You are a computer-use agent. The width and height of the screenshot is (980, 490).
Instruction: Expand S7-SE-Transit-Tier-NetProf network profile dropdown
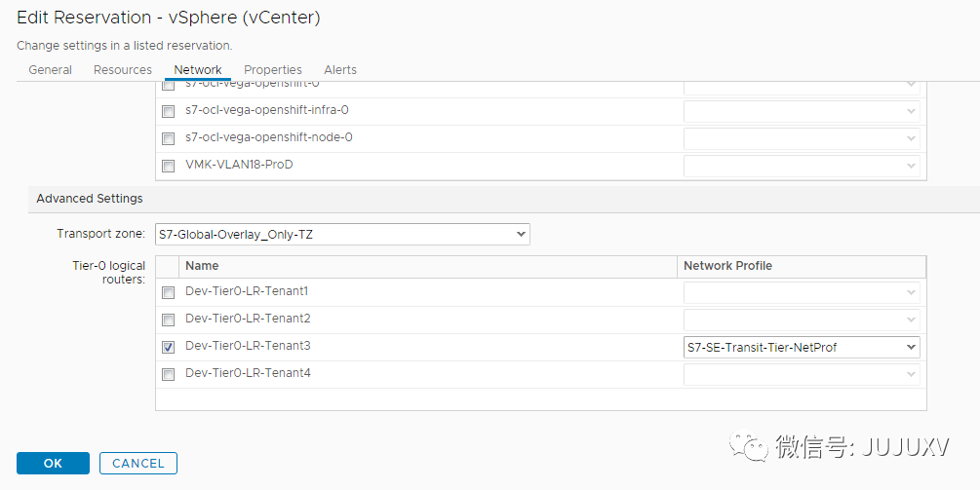coord(802,347)
